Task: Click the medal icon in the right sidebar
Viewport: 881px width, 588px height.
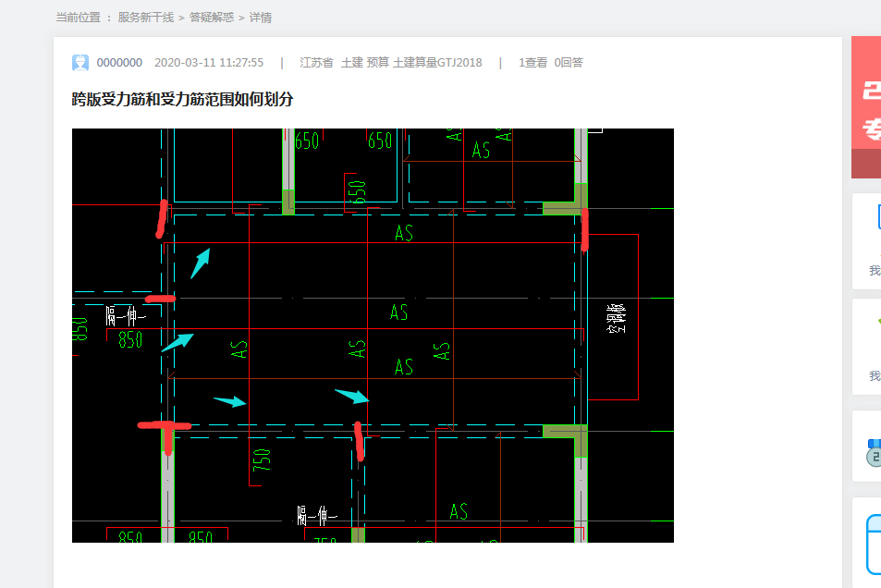Action: point(875,453)
